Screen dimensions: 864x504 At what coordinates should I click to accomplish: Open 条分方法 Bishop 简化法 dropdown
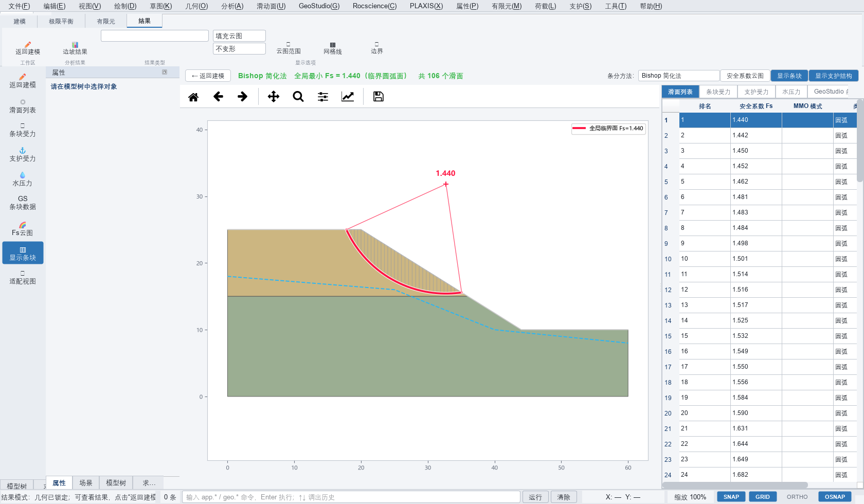679,76
